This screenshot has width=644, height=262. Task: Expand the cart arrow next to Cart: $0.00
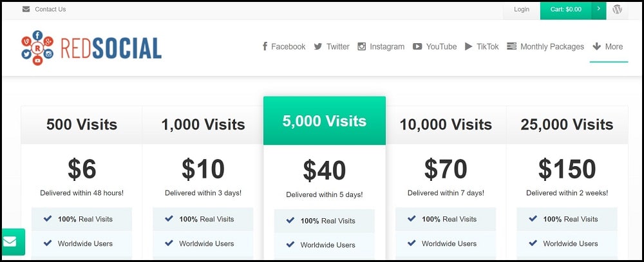coord(598,9)
